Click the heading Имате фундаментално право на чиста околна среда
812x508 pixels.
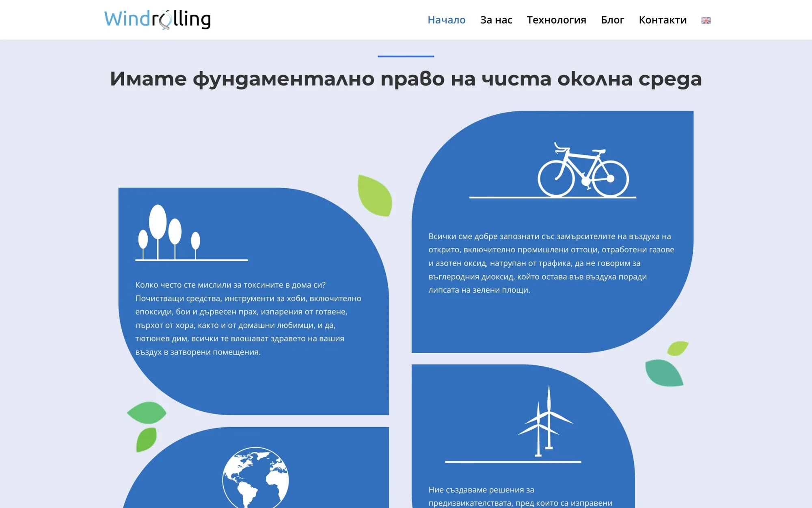[406, 79]
